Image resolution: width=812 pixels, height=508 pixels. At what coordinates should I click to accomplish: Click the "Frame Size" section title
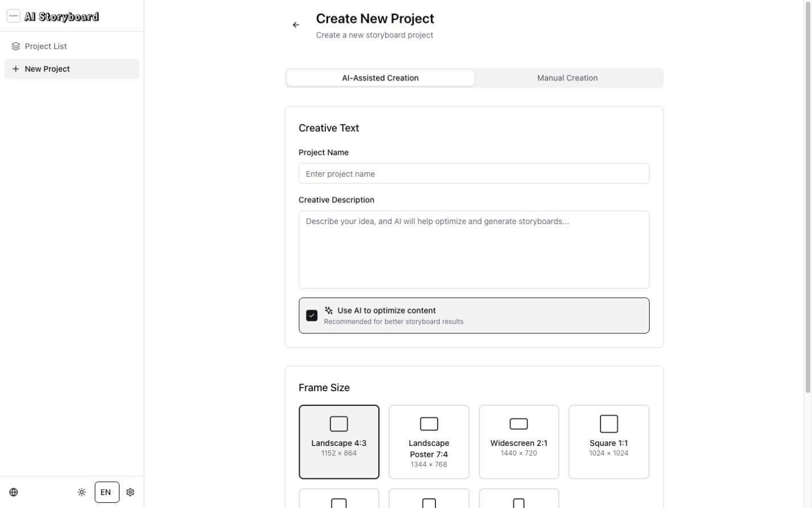click(x=324, y=388)
